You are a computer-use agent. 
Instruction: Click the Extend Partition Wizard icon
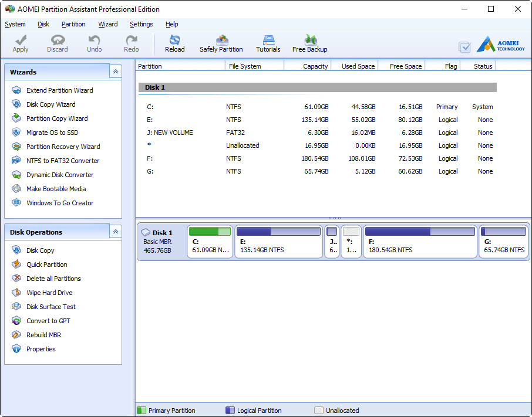[x=16, y=90]
